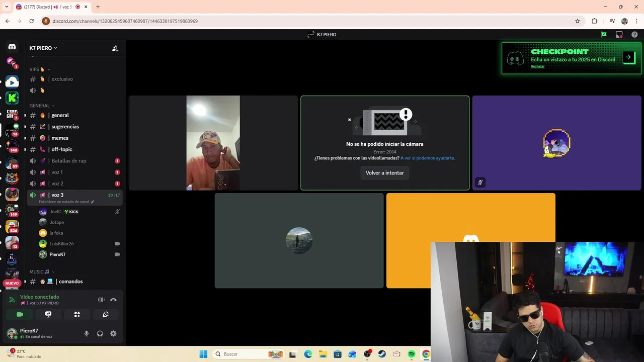644x362 pixels.
Task: Open Chrome extensions puzzle icon
Action: (594, 21)
